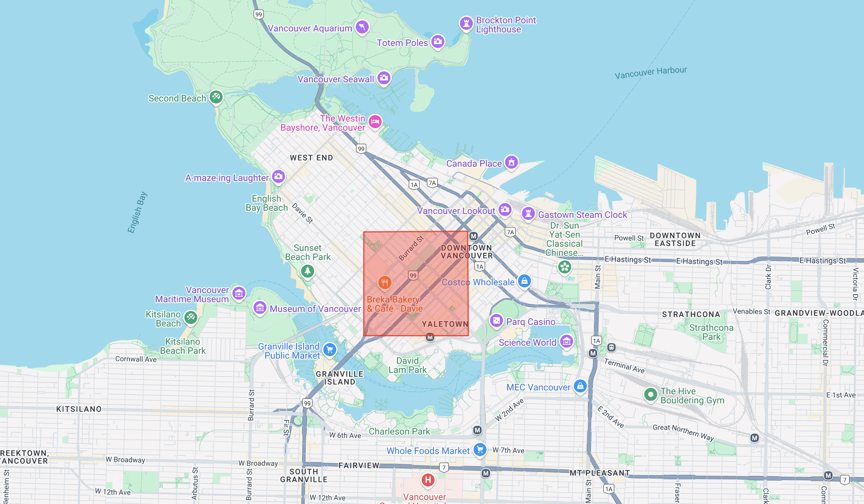Select the Kitsilano Beach Park label
The height and width of the screenshot is (504, 864).
pyautogui.click(x=183, y=345)
